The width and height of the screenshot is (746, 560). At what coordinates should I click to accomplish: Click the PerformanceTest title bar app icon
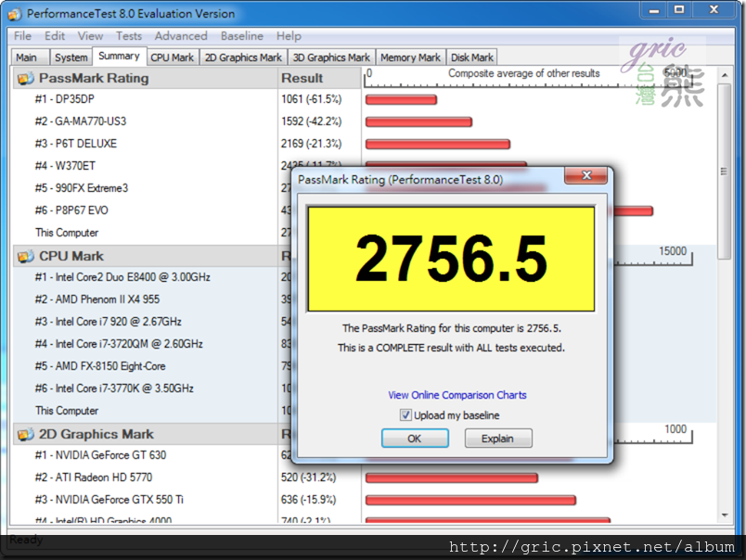pyautogui.click(x=15, y=14)
